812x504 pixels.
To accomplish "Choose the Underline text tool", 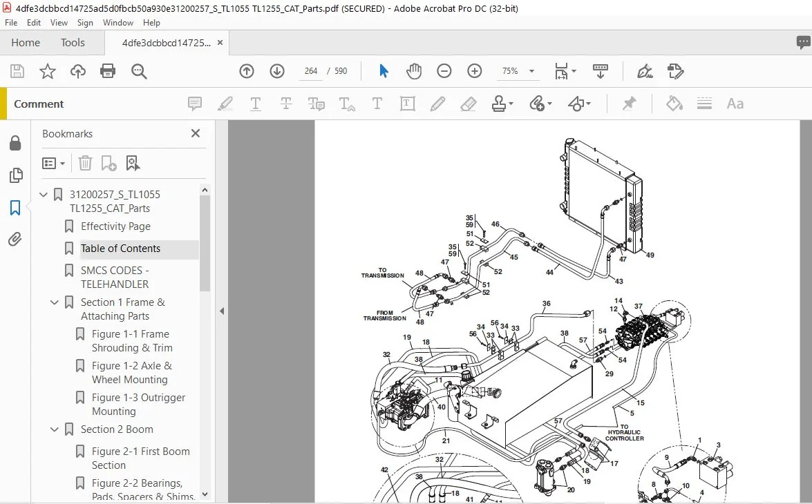I will click(x=255, y=104).
